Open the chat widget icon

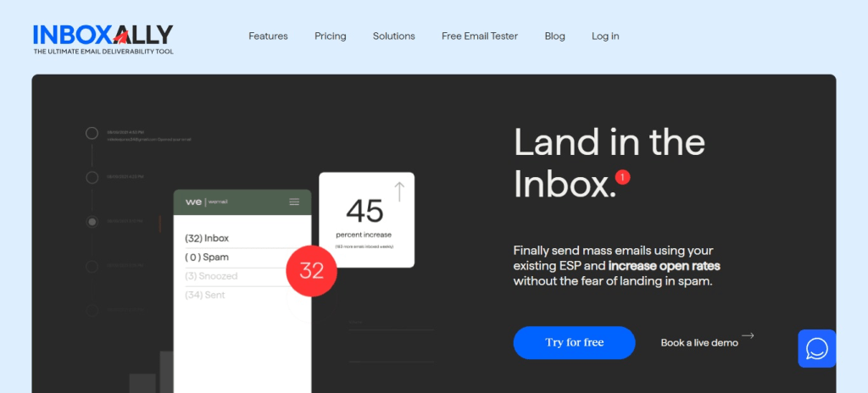coord(816,349)
